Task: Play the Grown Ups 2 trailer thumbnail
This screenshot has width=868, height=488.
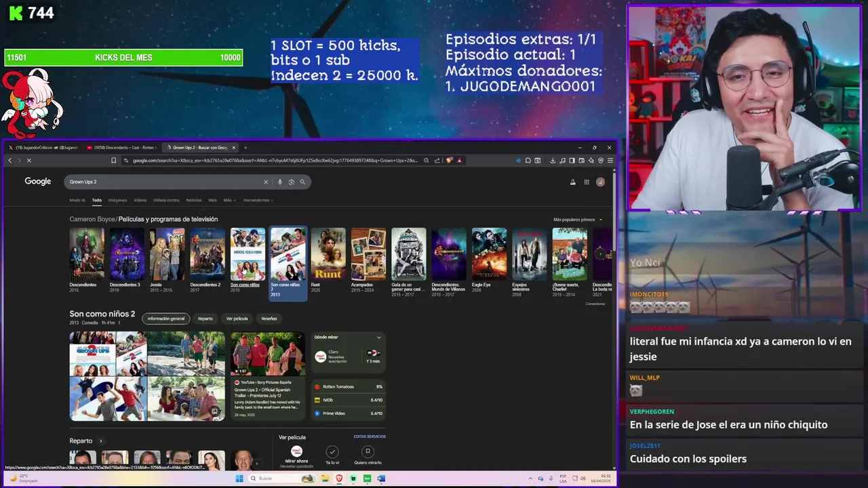Action: tap(268, 353)
